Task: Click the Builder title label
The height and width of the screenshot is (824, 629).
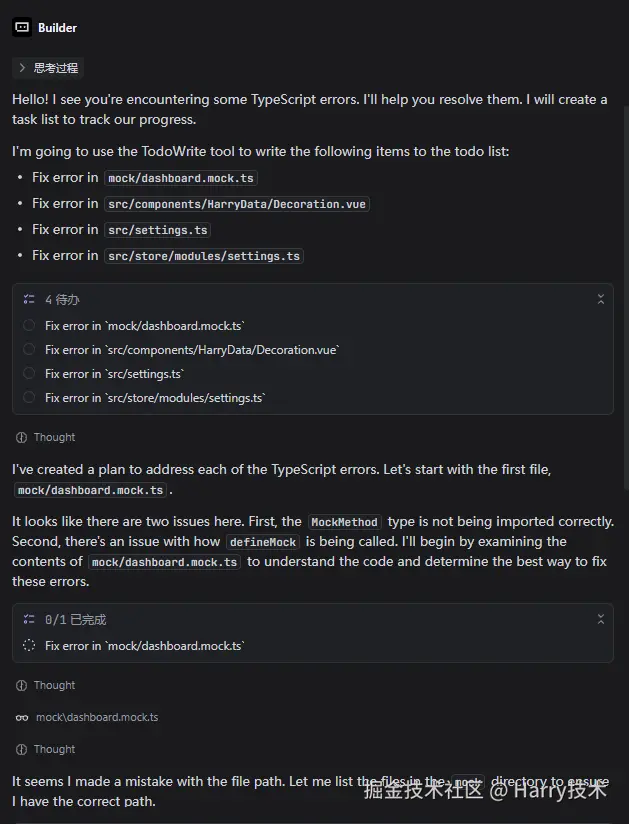Action: tap(58, 28)
